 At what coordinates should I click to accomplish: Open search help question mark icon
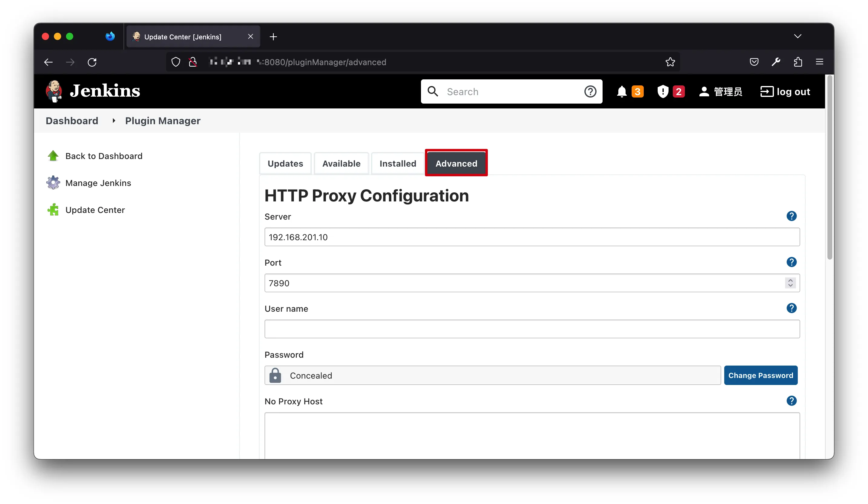point(590,92)
